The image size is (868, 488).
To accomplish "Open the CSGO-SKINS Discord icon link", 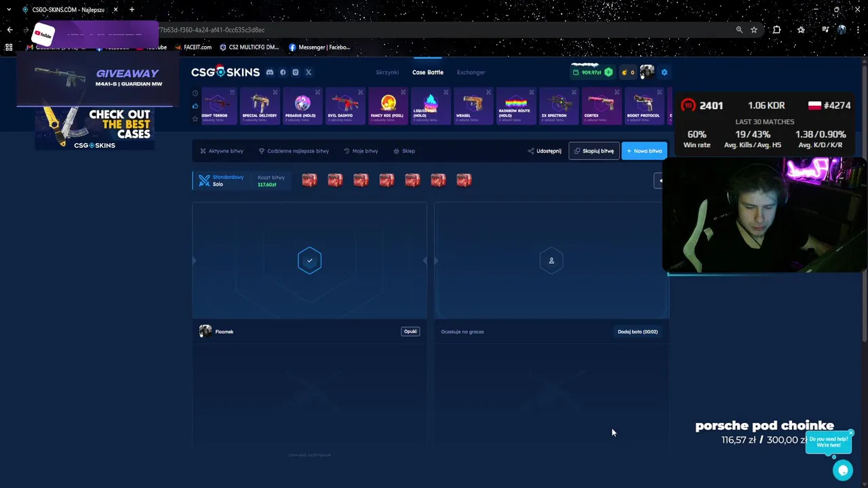I will [270, 72].
